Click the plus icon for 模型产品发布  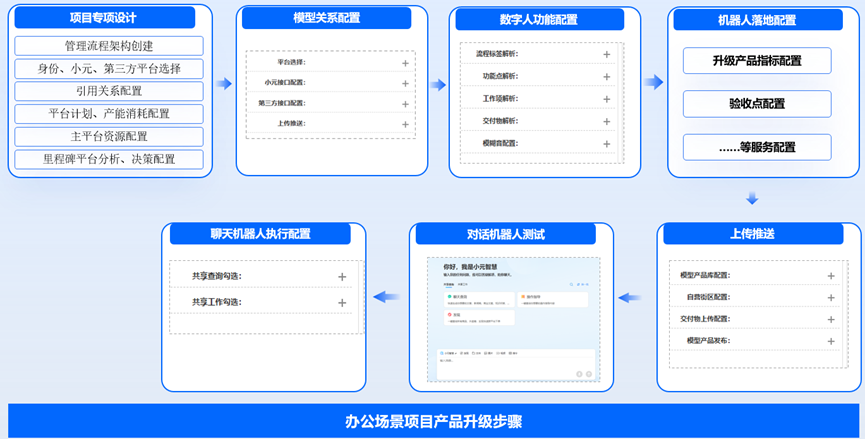(831, 341)
